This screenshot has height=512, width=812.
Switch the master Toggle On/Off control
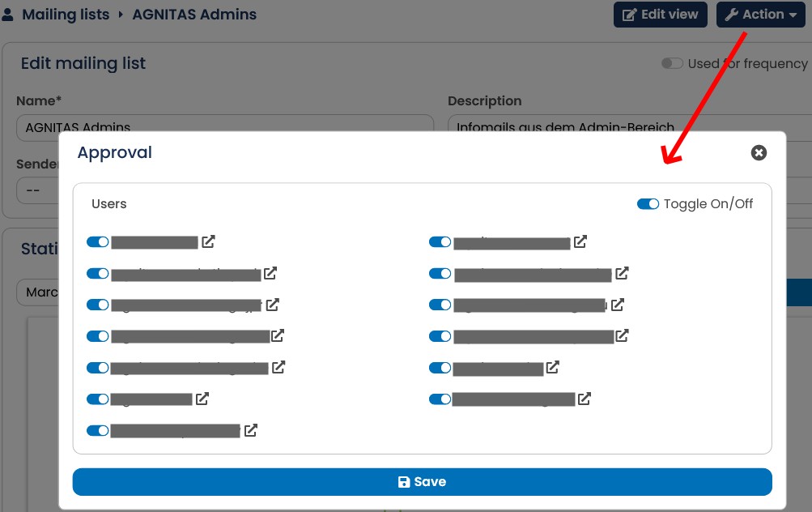[648, 203]
